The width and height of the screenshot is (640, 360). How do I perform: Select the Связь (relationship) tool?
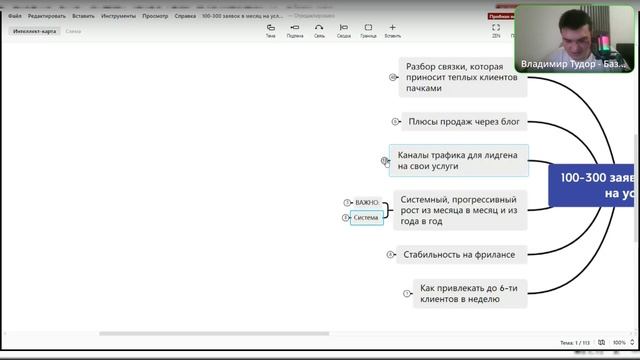[x=319, y=31]
